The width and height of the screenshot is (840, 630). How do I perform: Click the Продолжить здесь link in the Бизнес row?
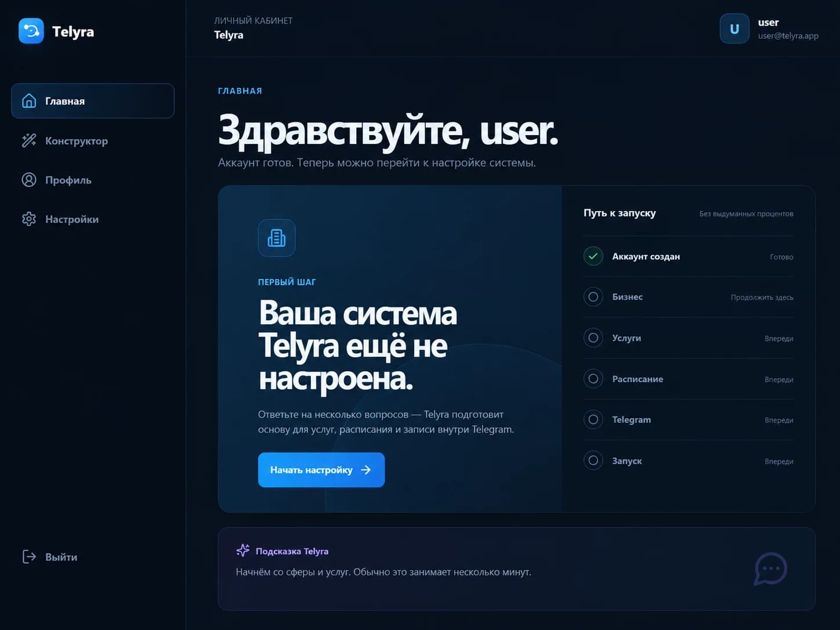pyautogui.click(x=762, y=298)
